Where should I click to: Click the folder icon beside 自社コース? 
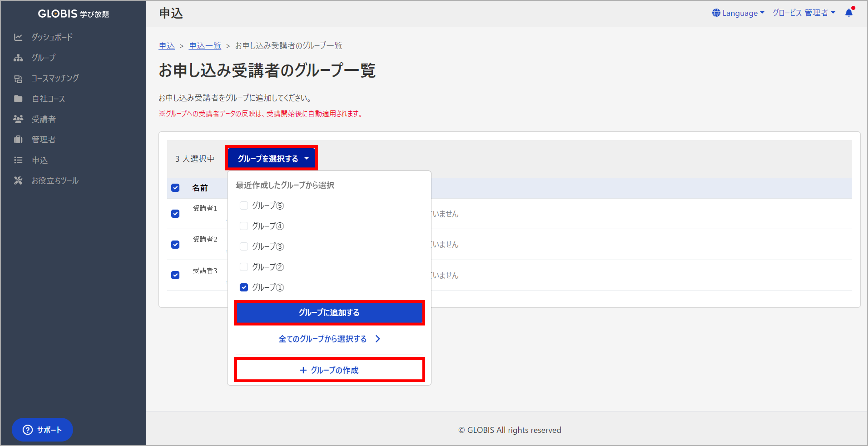click(18, 99)
